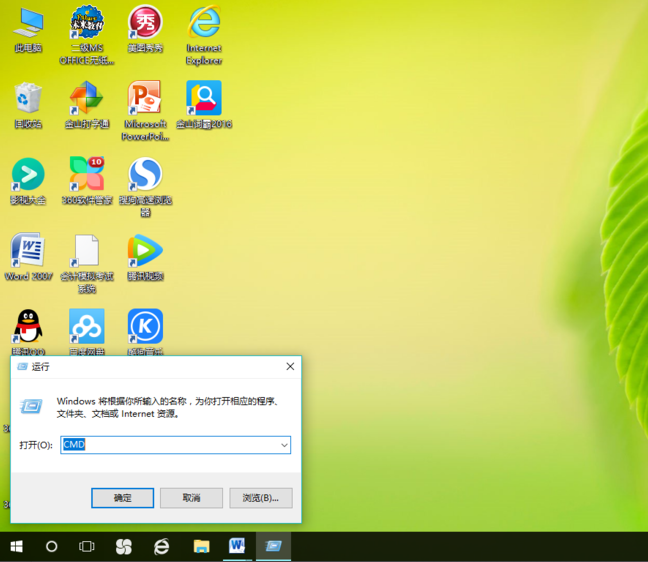Viewport: 648px width, 562px height.
Task: Open the Recycle Bin desktop icon
Action: coord(28,100)
